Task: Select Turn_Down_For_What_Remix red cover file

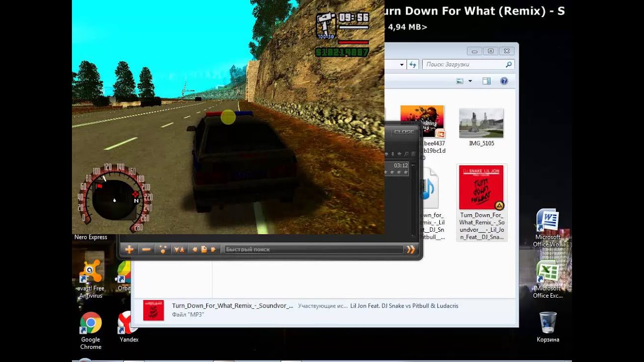Action: tap(481, 203)
